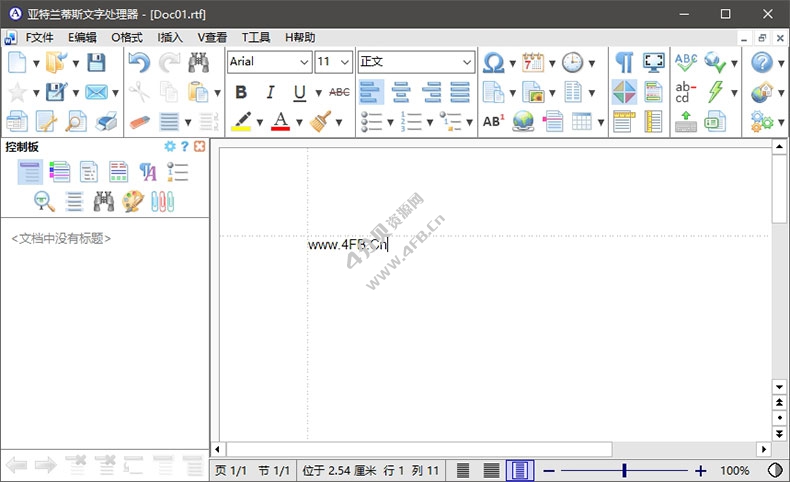Expand the underline style dropdown arrow
This screenshot has width=790, height=482.
coord(318,93)
